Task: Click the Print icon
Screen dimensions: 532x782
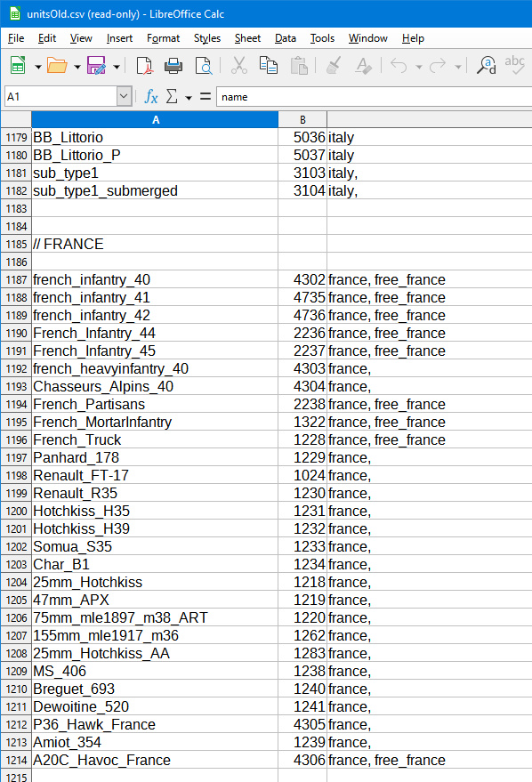Action: click(x=173, y=65)
